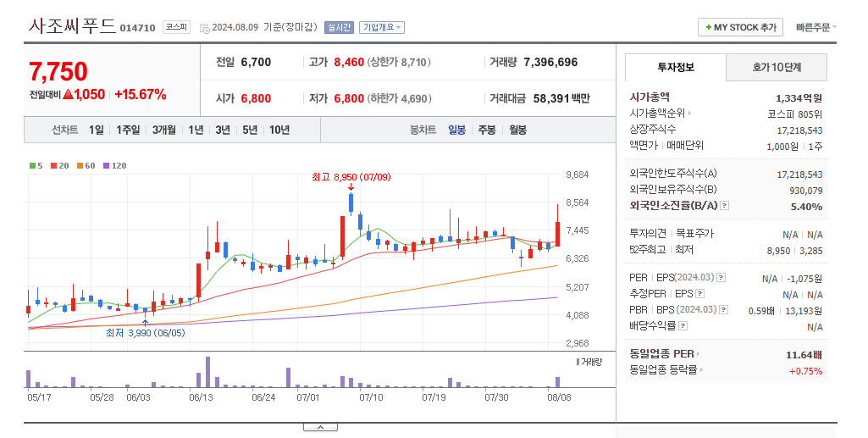This screenshot has height=438, width=868.
Task: Click the 하한가 4,690 text
Action: 399,98
